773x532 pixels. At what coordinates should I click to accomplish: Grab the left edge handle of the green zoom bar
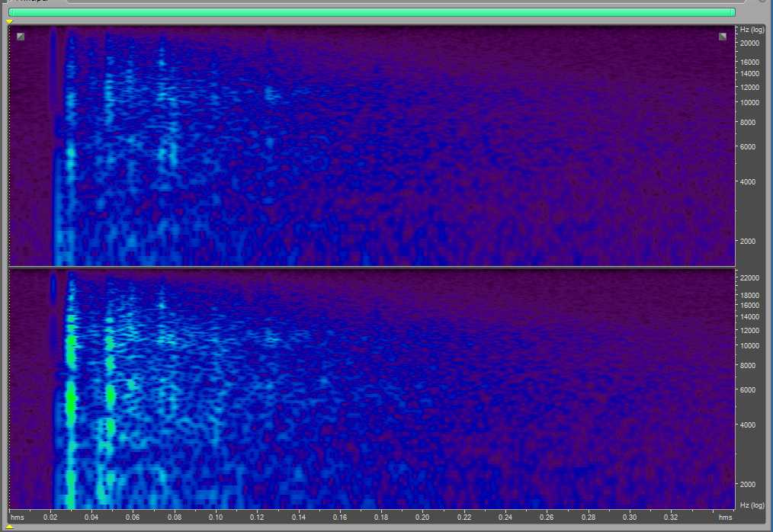pyautogui.click(x=10, y=12)
